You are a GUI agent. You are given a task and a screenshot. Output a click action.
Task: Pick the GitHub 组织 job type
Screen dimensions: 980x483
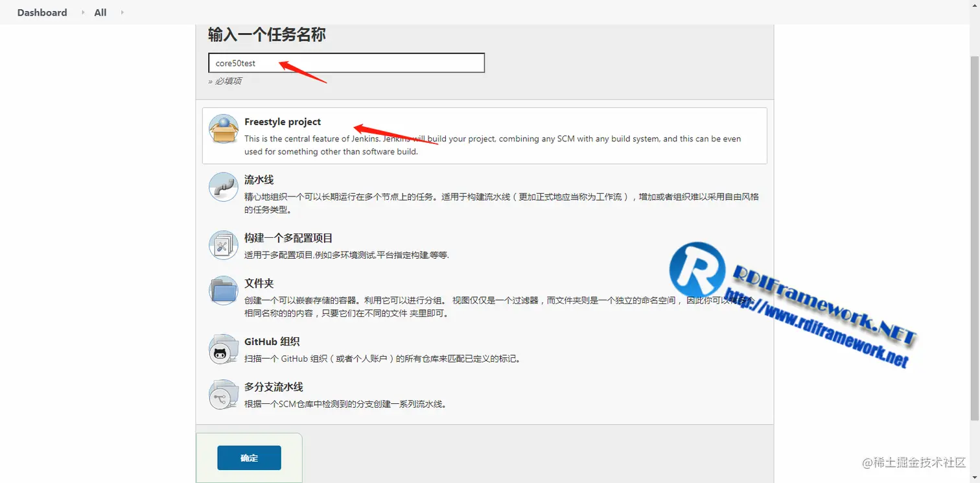(271, 342)
